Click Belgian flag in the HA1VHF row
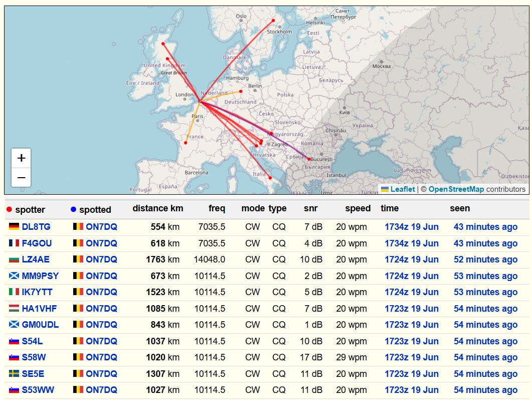Screen dimensions: 532x400 78,308
